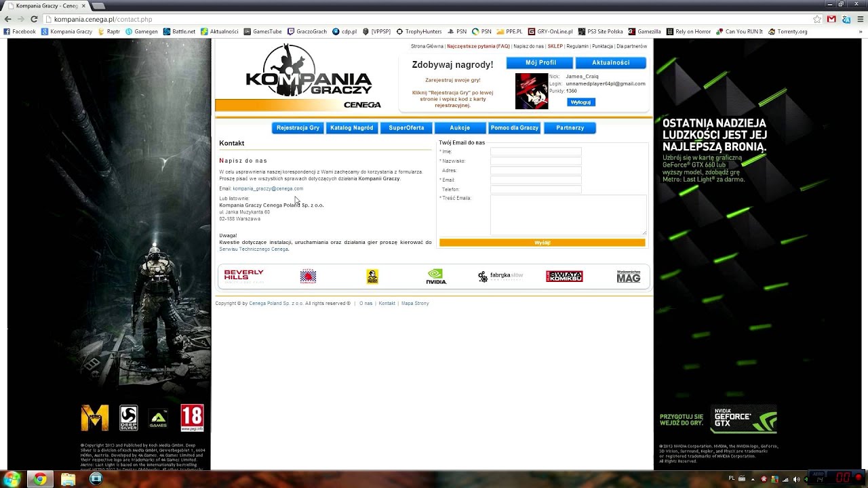Open the Aktualności bookmark
This screenshot has width=868, height=488.
[219, 32]
